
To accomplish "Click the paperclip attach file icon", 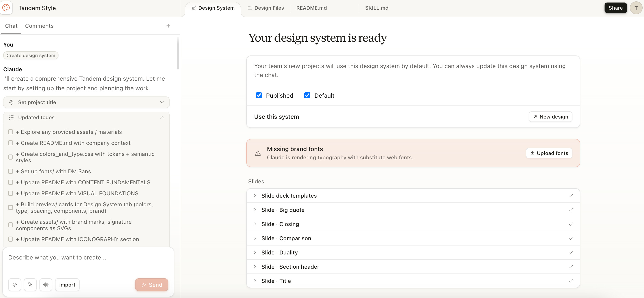I will [30, 284].
